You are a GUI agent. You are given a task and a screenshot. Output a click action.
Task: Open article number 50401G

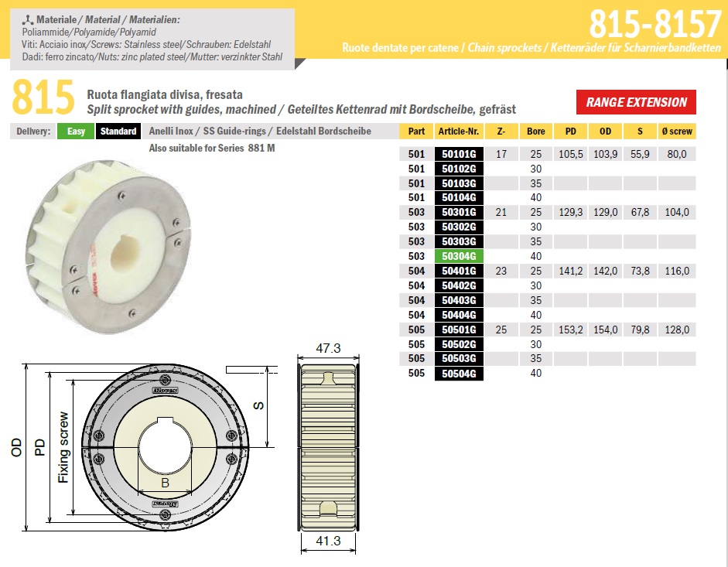tap(460, 271)
